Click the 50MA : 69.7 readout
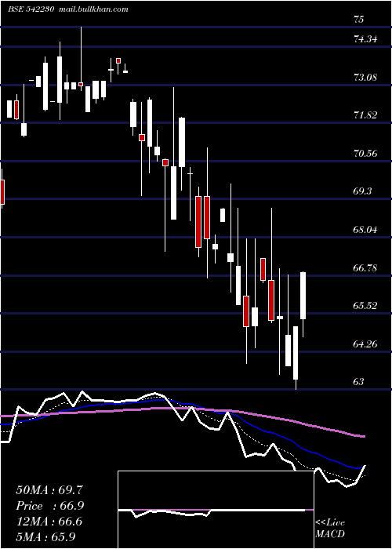The width and height of the screenshot is (392, 549). 49,490
